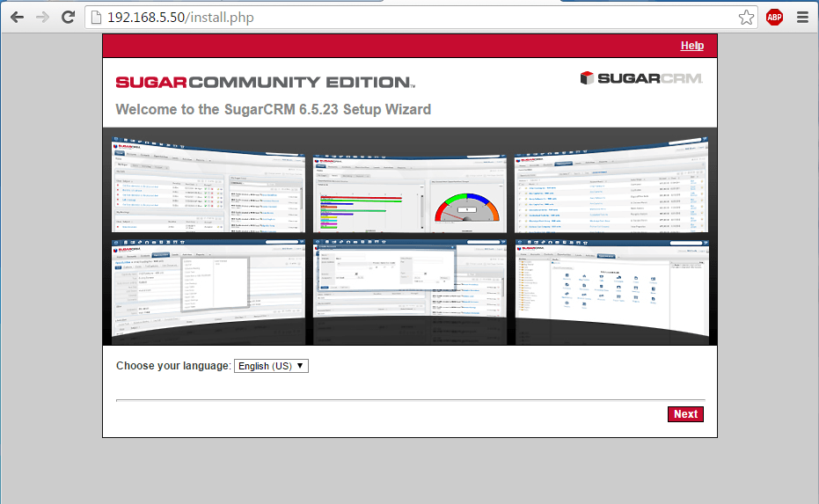
Task: Click the Next button
Action: tap(685, 414)
